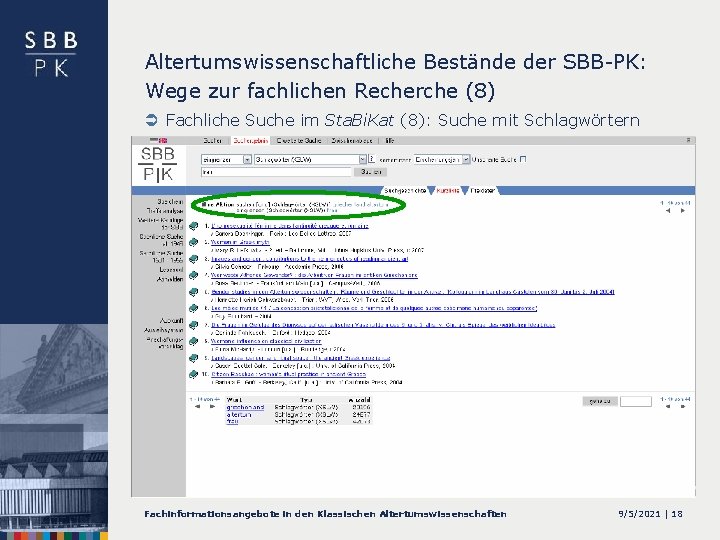Click Anschaffungsvorschlag in left sidebar
The image size is (720, 540).
click(x=164, y=343)
